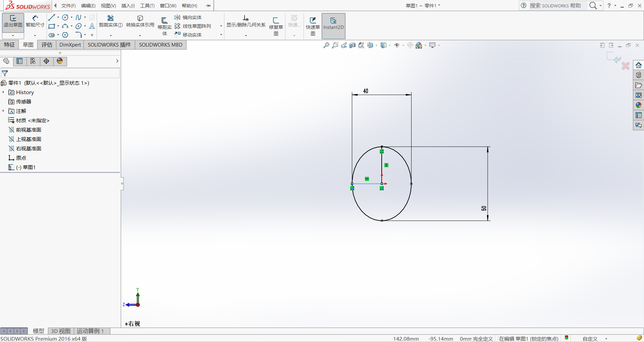Click the 显示/删除几何关系 button
The height and width of the screenshot is (342, 644).
coord(246,21)
